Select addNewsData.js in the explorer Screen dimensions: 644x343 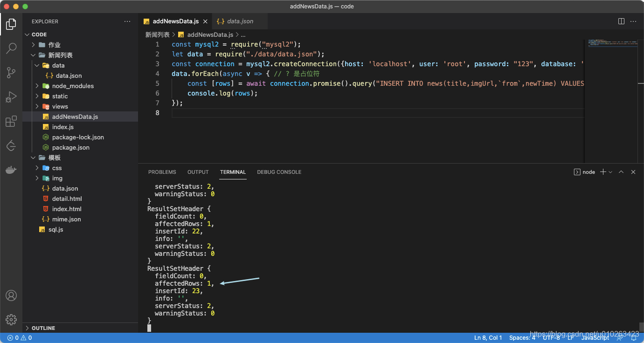(80, 117)
